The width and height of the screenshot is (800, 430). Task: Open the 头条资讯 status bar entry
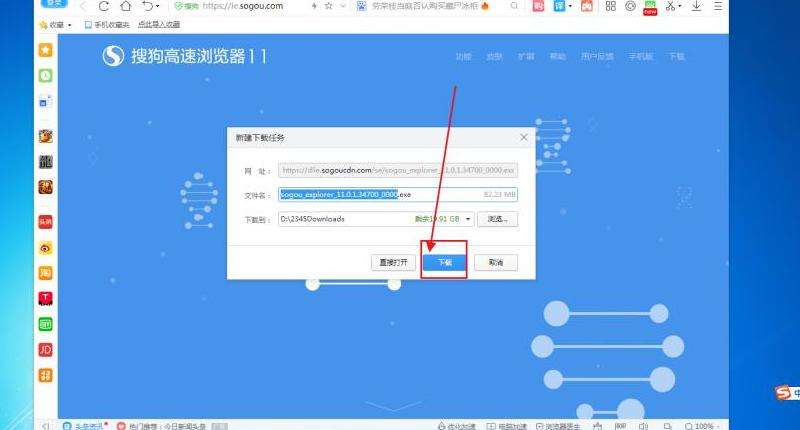pos(85,426)
